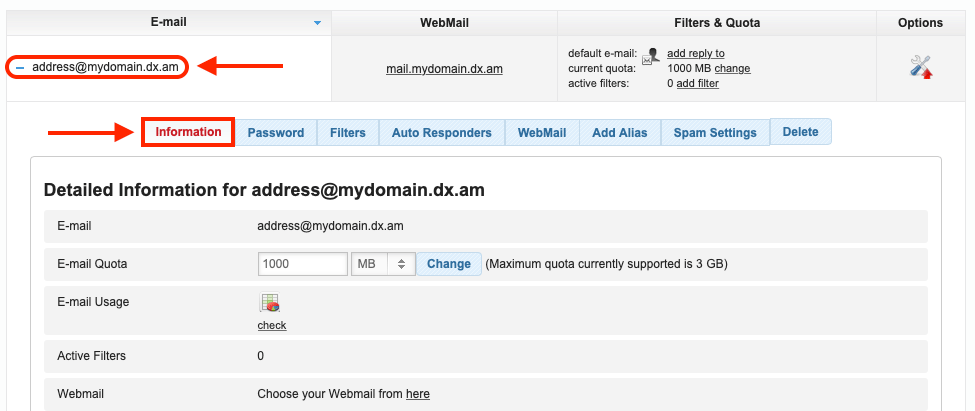Open the tools icon in Options column
Screen dimensions: 975x411
coord(921,67)
